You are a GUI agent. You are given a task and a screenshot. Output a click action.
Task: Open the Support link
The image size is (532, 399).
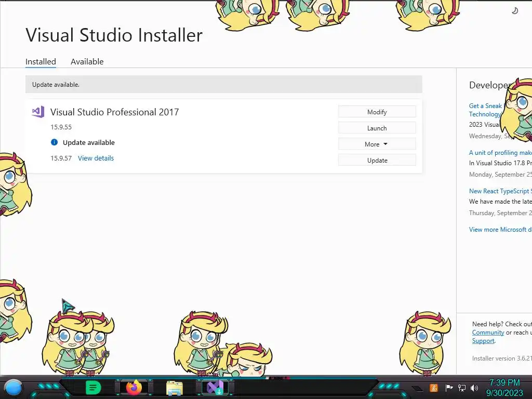tap(483, 341)
